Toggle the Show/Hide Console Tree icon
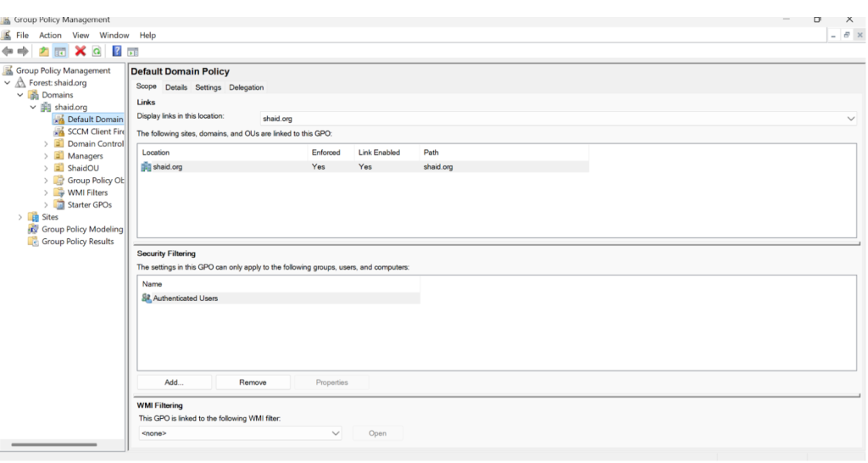Image resolution: width=868 pixels, height=463 pixels. (61, 52)
